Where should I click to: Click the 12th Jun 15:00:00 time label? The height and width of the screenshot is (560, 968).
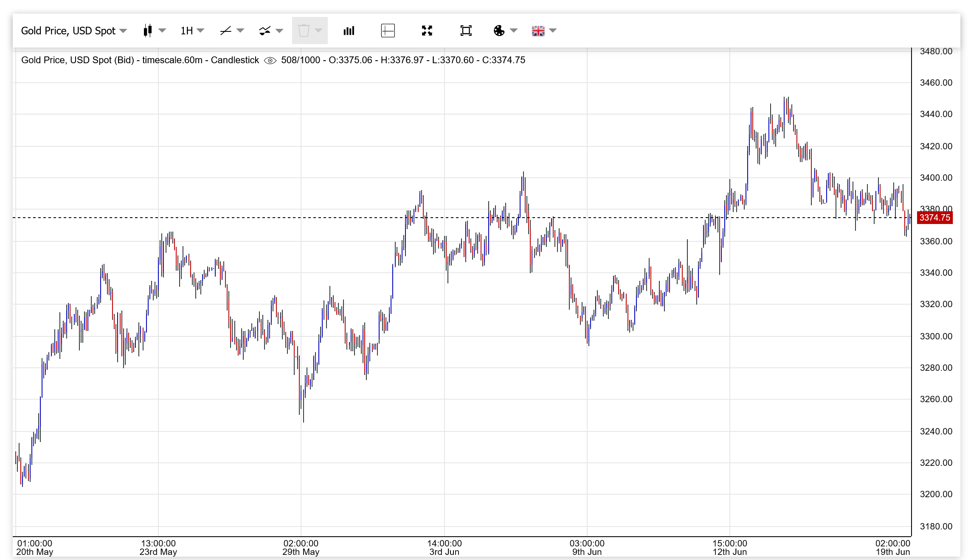coord(730,547)
